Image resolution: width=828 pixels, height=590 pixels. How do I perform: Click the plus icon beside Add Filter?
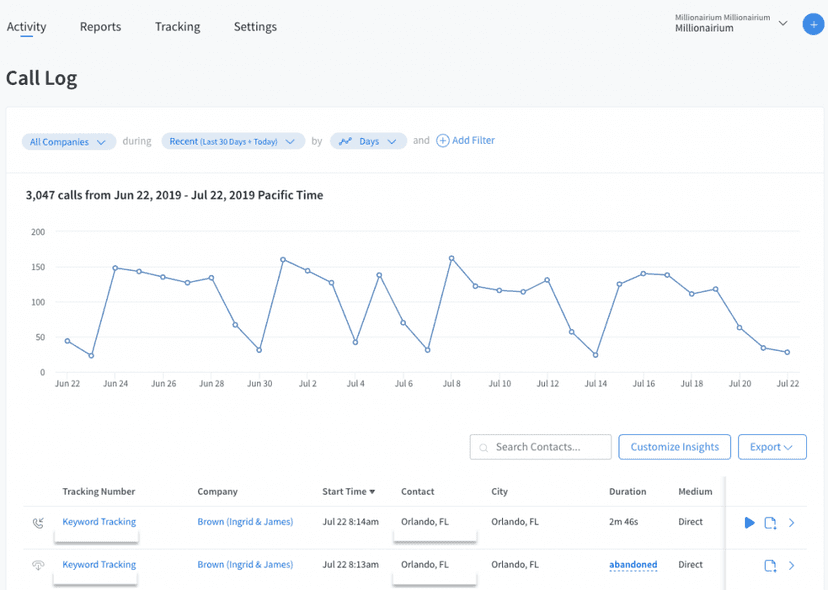pos(441,140)
